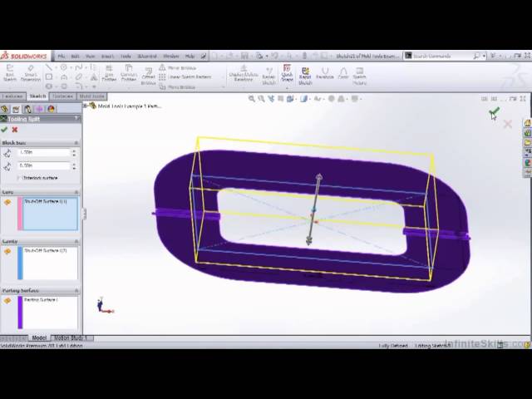Switch to the Mold Tools ribbon tab
Viewport: 532px width, 399px height.
point(91,96)
